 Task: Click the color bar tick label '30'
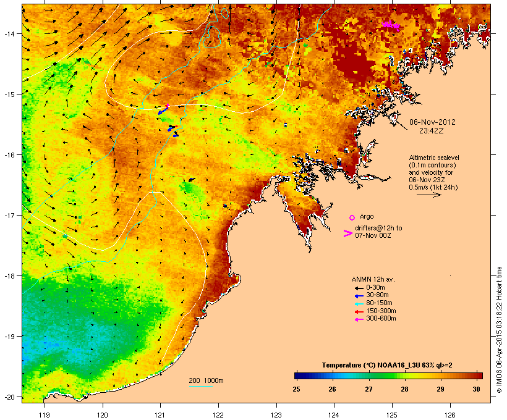coord(476,389)
